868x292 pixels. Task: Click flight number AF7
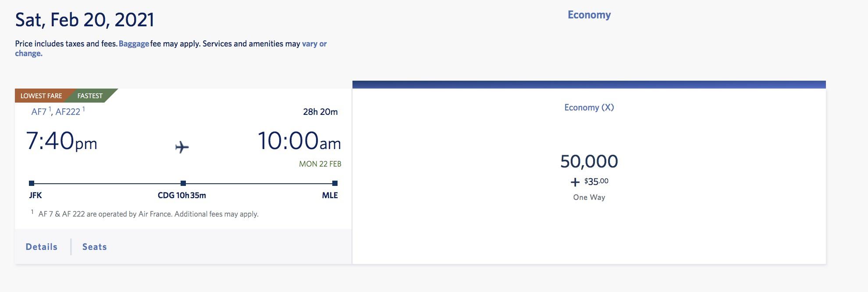39,112
